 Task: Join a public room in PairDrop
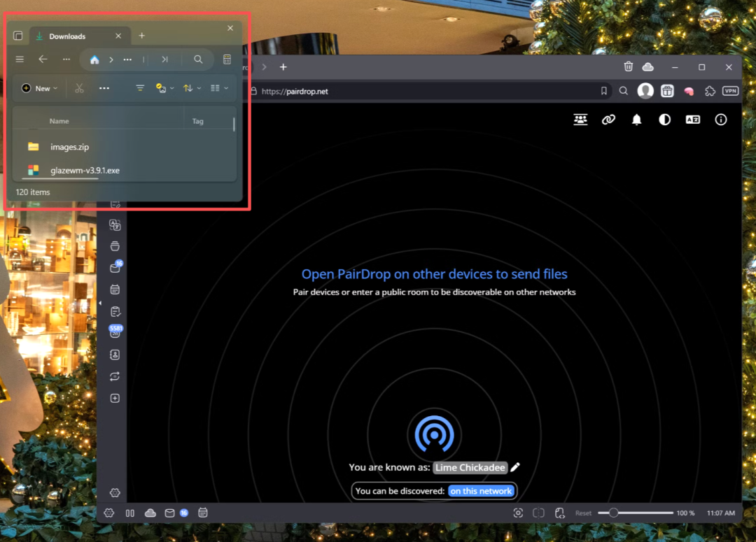point(580,120)
